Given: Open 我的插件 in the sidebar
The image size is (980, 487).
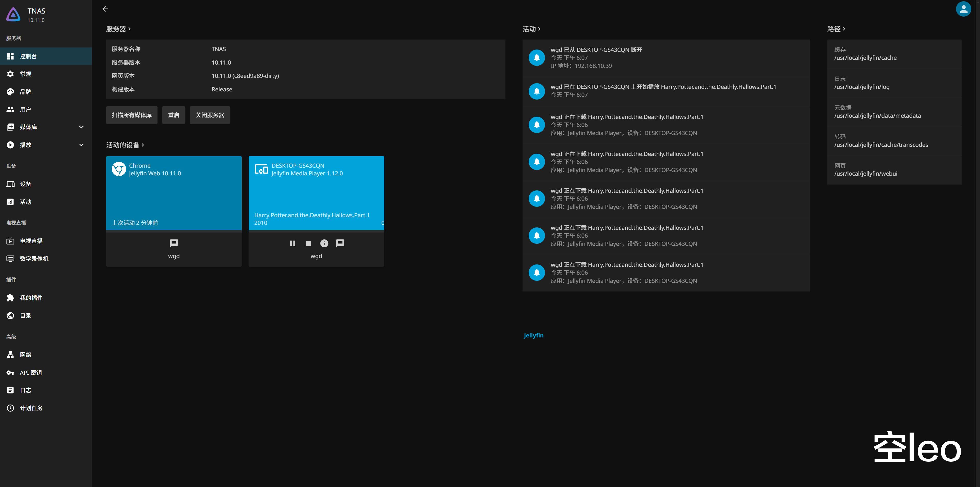Looking at the screenshot, I should (x=31, y=298).
